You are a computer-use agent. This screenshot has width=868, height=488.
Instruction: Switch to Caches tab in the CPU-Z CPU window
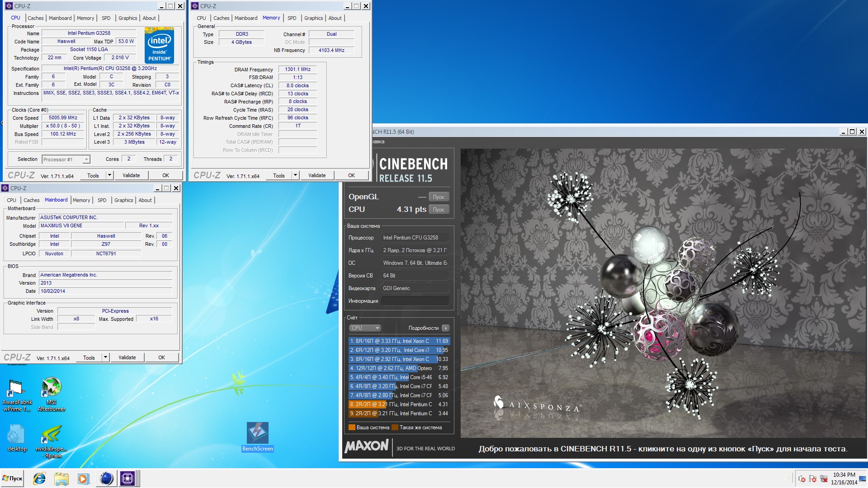35,18
